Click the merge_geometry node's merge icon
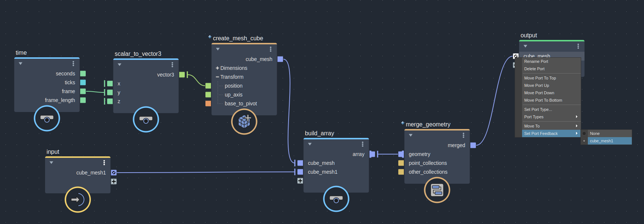This screenshot has width=644, height=224. 437,190
